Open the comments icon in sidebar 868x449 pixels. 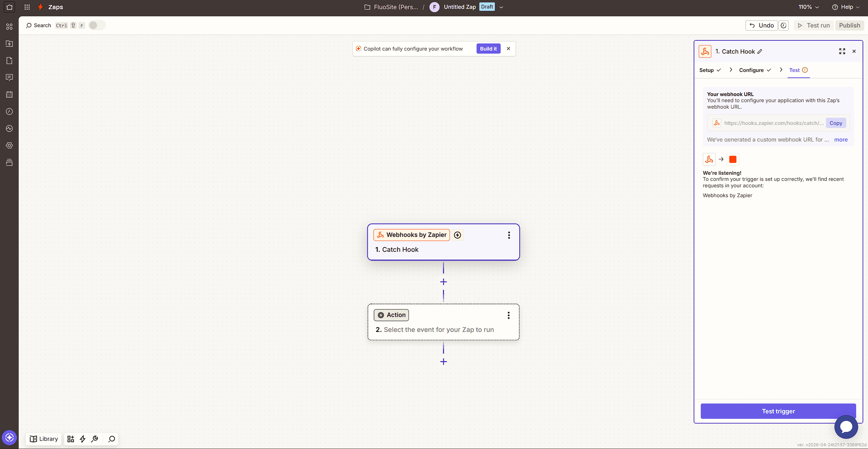coord(9,77)
